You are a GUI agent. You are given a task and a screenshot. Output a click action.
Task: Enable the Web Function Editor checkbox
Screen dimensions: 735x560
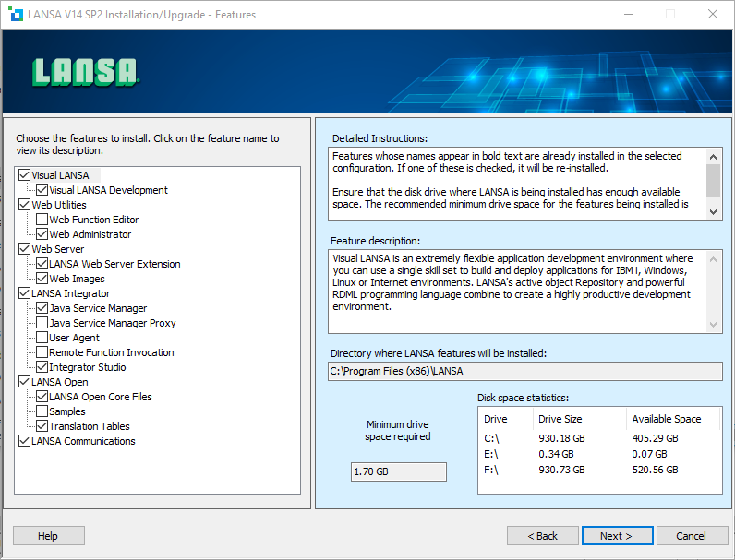pyautogui.click(x=42, y=220)
